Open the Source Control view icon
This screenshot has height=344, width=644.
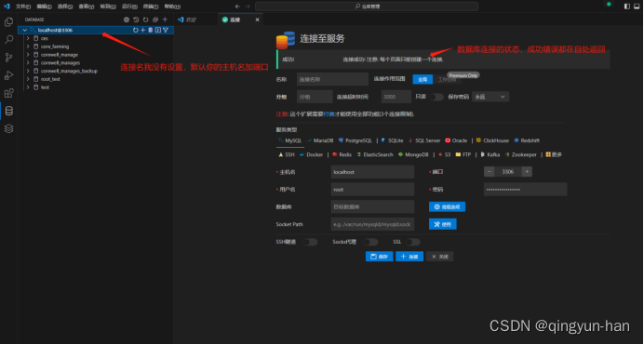coord(8,58)
